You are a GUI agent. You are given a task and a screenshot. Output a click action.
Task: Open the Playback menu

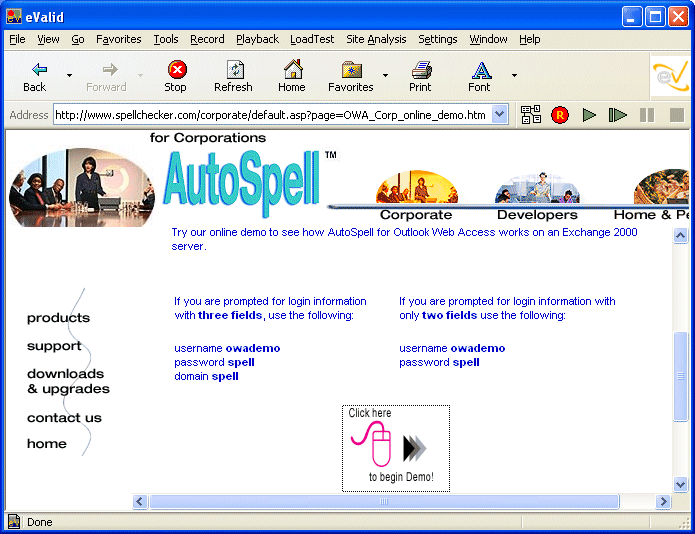pyautogui.click(x=258, y=39)
